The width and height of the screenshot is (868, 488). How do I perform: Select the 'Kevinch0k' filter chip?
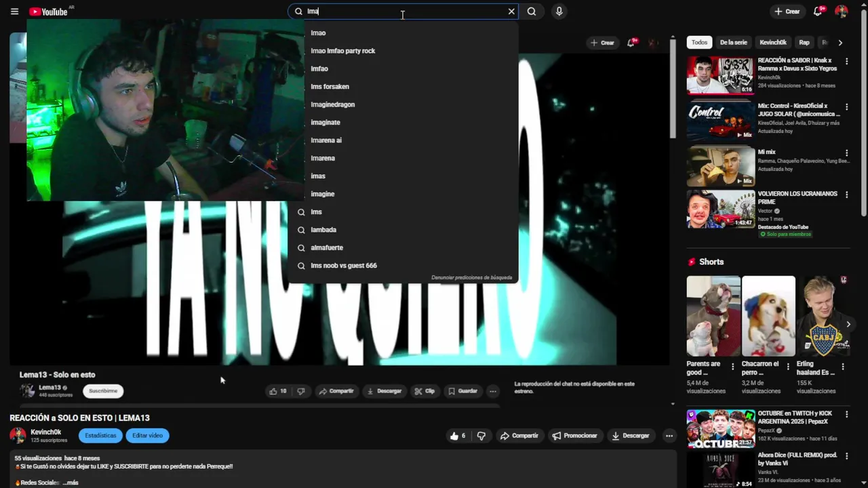coord(772,43)
